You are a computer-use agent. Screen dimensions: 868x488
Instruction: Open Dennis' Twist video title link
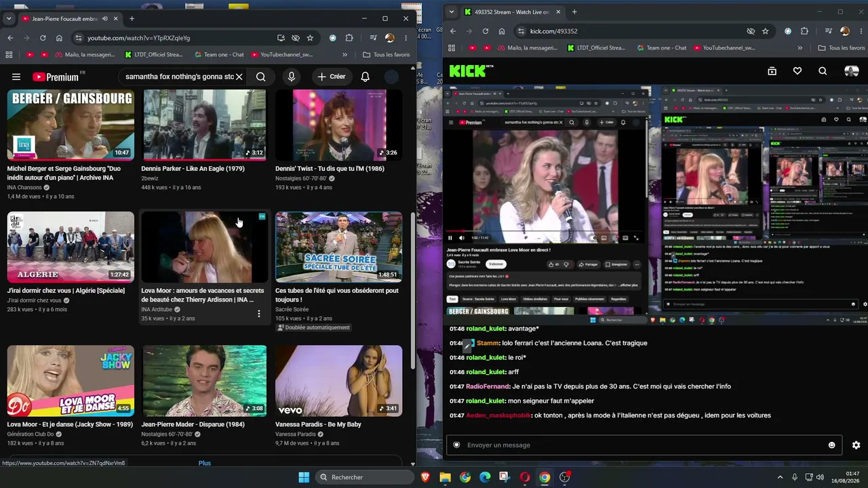pos(330,169)
